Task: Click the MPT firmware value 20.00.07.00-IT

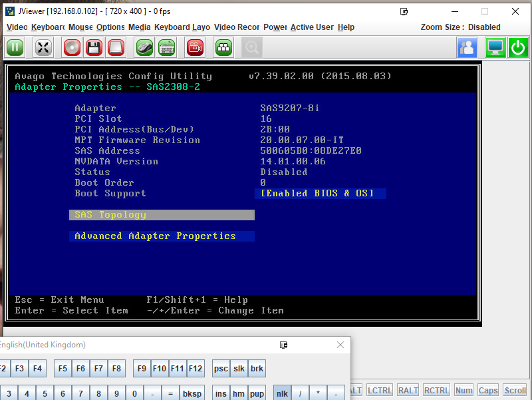Action: pyautogui.click(x=302, y=140)
